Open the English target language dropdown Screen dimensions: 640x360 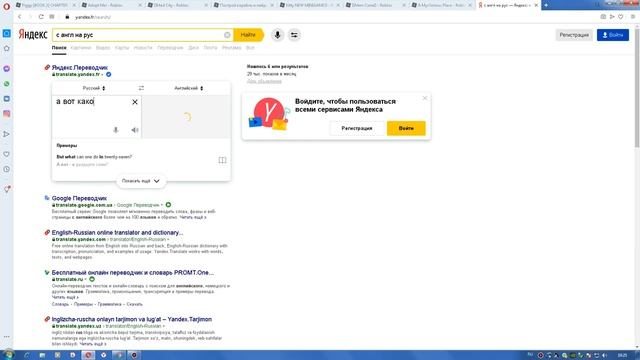pyautogui.click(x=189, y=88)
